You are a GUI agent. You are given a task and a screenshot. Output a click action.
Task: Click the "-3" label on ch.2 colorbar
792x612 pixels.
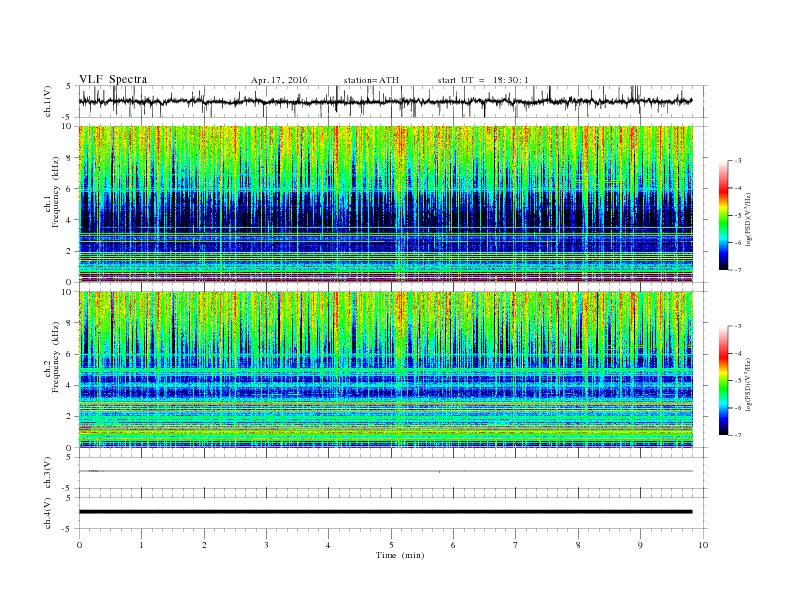[x=738, y=327]
